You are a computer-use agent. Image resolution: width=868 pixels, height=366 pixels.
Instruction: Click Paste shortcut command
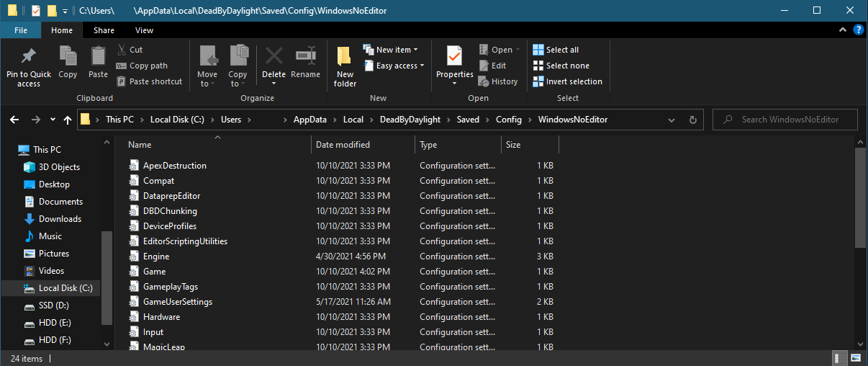(149, 81)
